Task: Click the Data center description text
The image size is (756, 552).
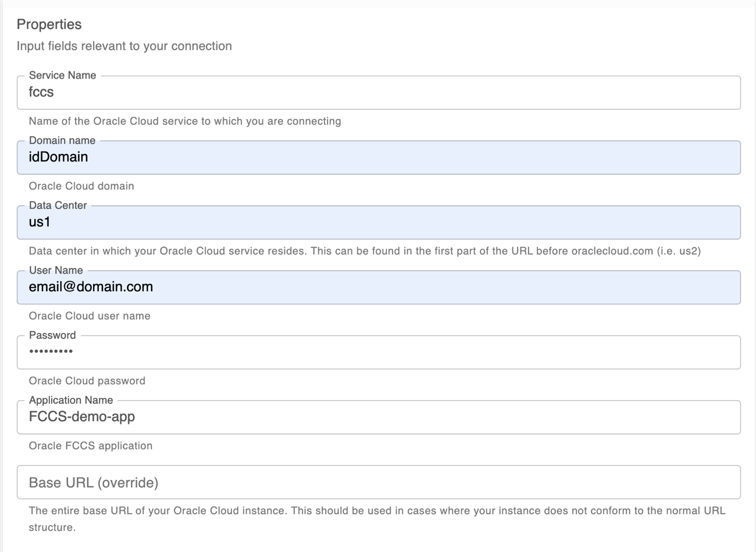Action: click(365, 251)
